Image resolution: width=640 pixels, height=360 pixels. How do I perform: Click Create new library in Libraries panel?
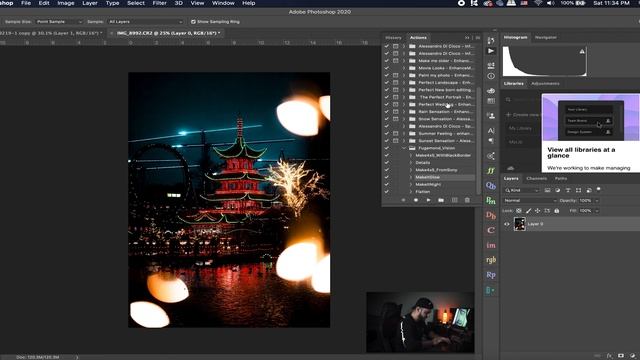(523, 115)
